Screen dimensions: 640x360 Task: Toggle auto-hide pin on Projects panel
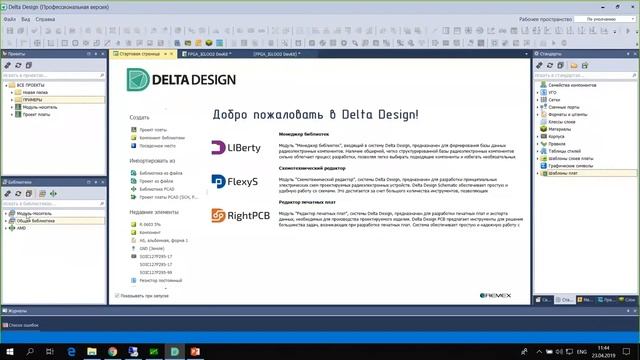[x=96, y=54]
